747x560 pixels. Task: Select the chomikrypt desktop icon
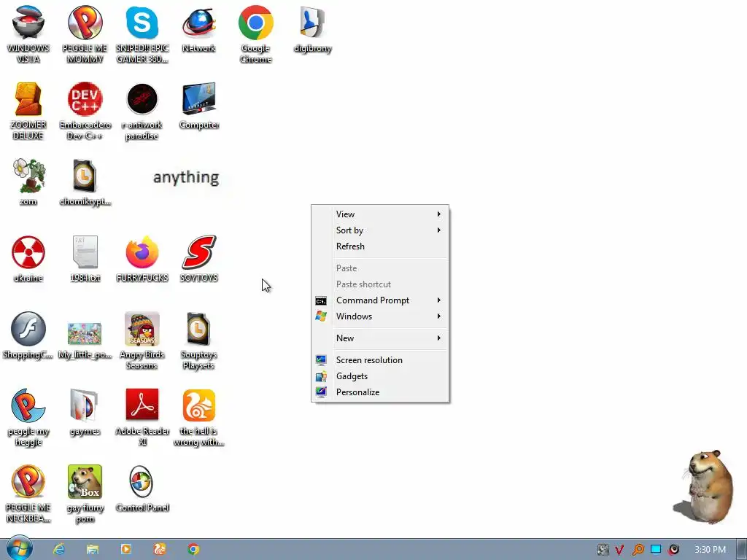tap(85, 182)
